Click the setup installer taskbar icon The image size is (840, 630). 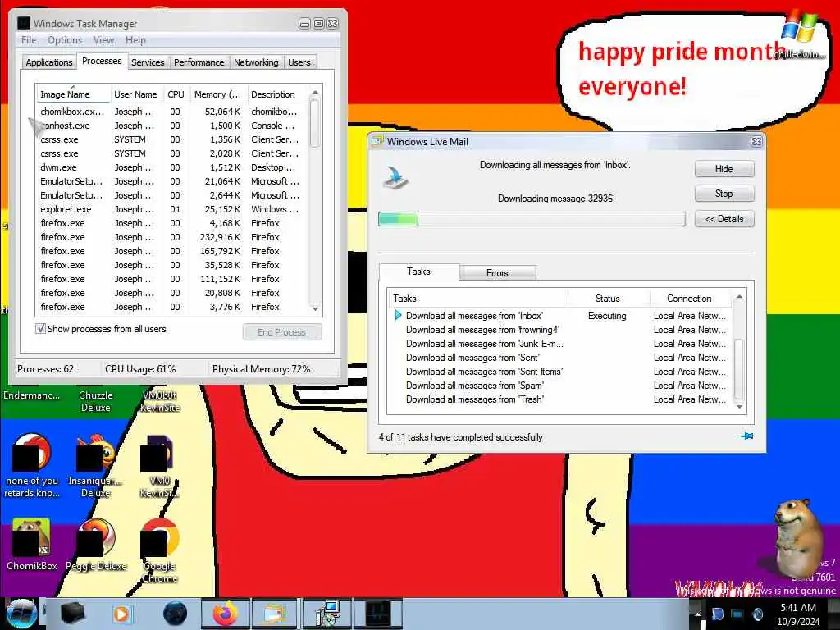point(326,614)
